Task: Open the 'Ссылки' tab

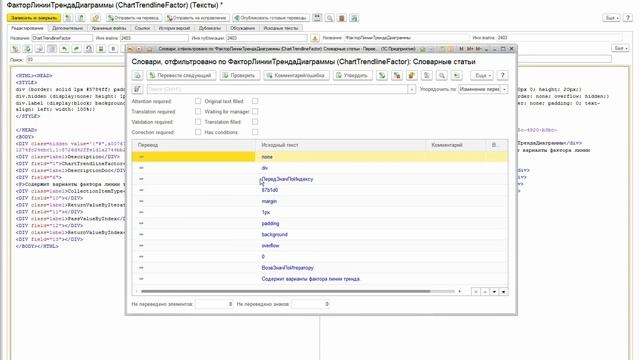Action: coord(142,28)
